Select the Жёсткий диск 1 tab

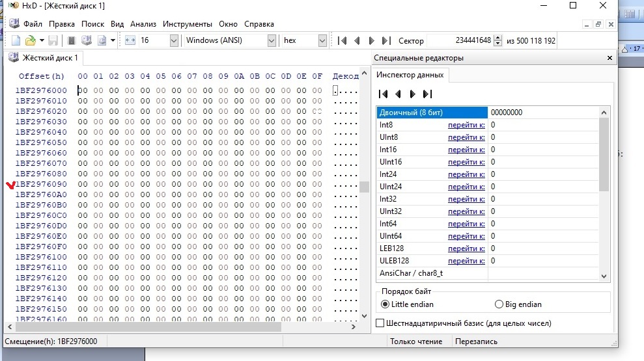click(44, 58)
